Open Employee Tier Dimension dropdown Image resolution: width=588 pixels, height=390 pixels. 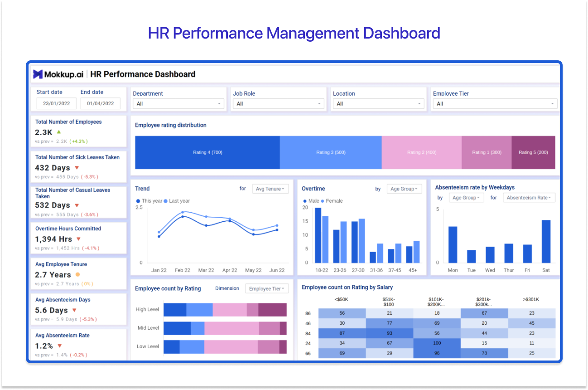[x=267, y=288]
